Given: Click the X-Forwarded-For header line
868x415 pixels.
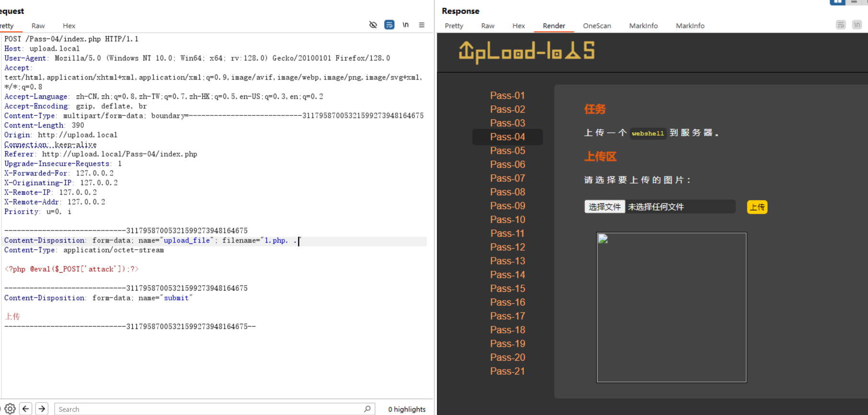Looking at the screenshot, I should pyautogui.click(x=59, y=173).
